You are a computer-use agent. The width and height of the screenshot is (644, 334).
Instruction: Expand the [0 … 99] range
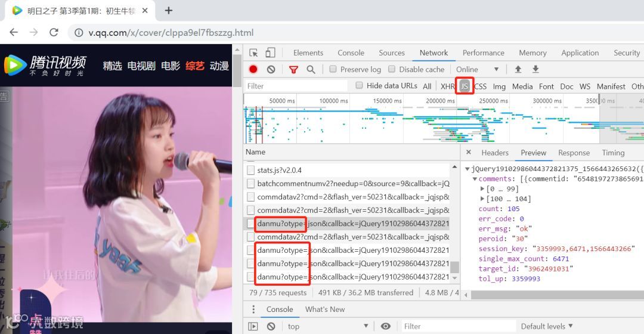482,189
